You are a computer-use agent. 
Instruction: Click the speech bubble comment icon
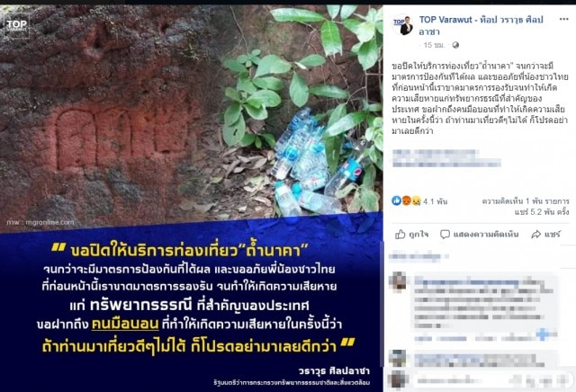click(445, 234)
